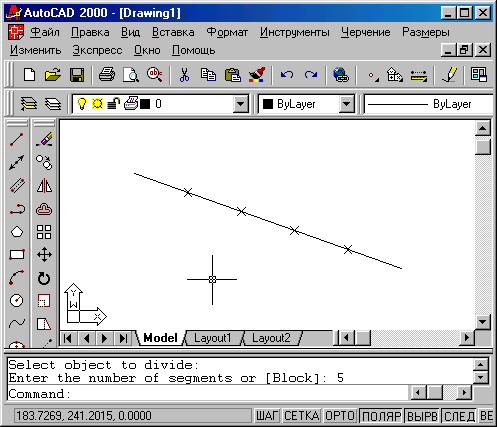Viewport: 497px width, 427px height.
Task: Create a new drawing with New icon
Action: [x=30, y=75]
